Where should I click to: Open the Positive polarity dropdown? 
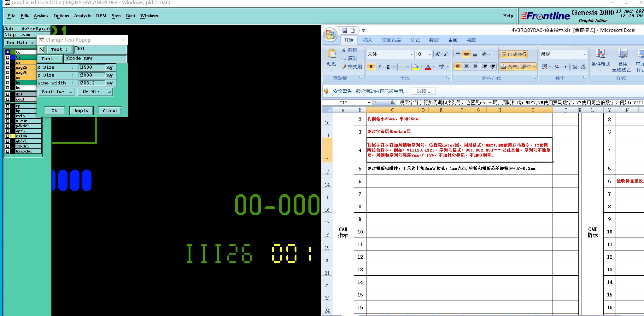56,92
